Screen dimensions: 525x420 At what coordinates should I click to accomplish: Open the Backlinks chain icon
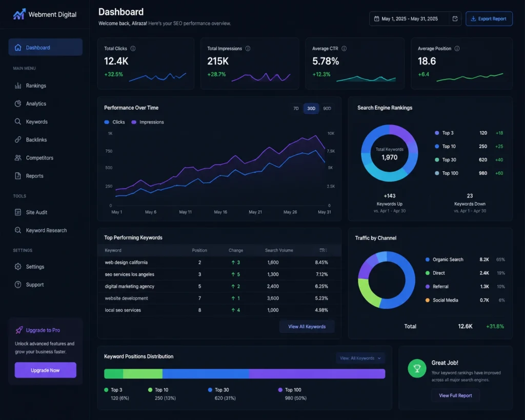click(18, 139)
